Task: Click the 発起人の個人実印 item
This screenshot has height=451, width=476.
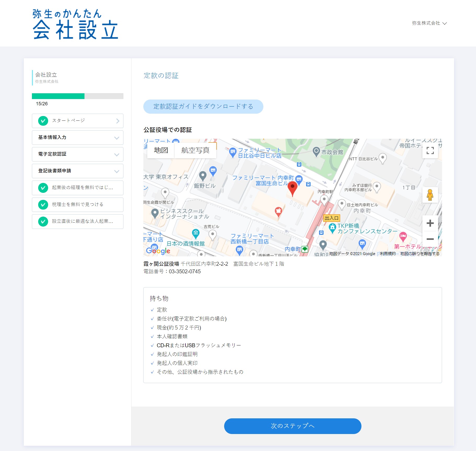Action: pyautogui.click(x=177, y=363)
